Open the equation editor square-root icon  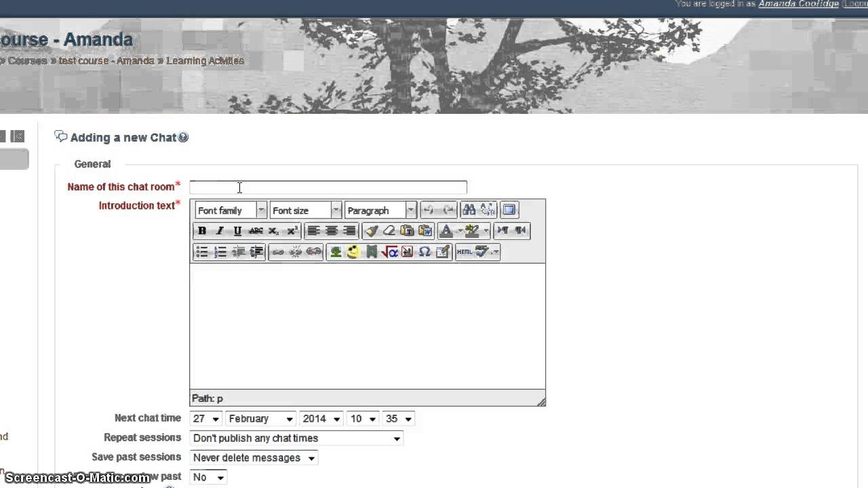coord(389,252)
